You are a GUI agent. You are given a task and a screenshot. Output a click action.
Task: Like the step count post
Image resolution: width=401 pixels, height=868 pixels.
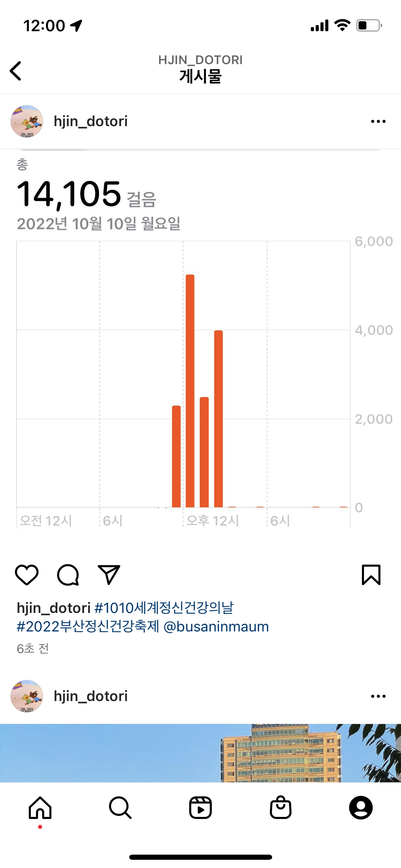(27, 575)
